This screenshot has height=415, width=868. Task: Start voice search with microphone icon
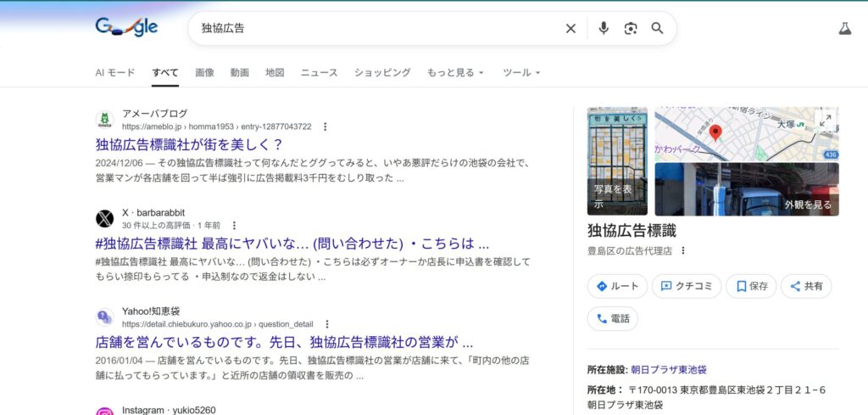(604, 28)
